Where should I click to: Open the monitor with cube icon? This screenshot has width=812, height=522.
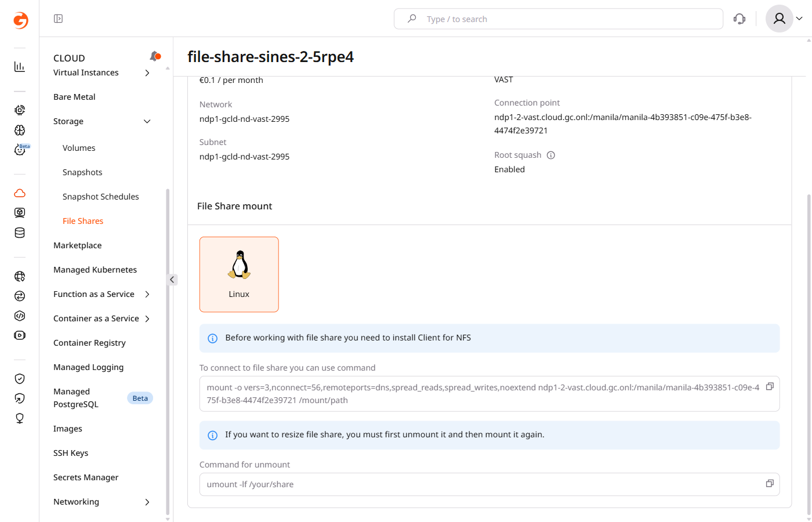[x=20, y=213]
